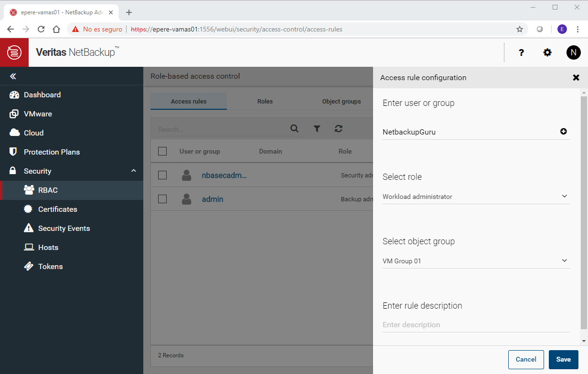This screenshot has width=588, height=374.
Task: Go to Chrome home page
Action: coord(56,29)
